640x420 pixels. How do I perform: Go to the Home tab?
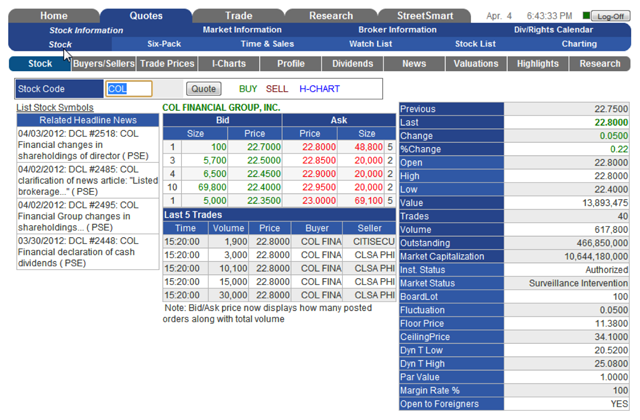54,16
